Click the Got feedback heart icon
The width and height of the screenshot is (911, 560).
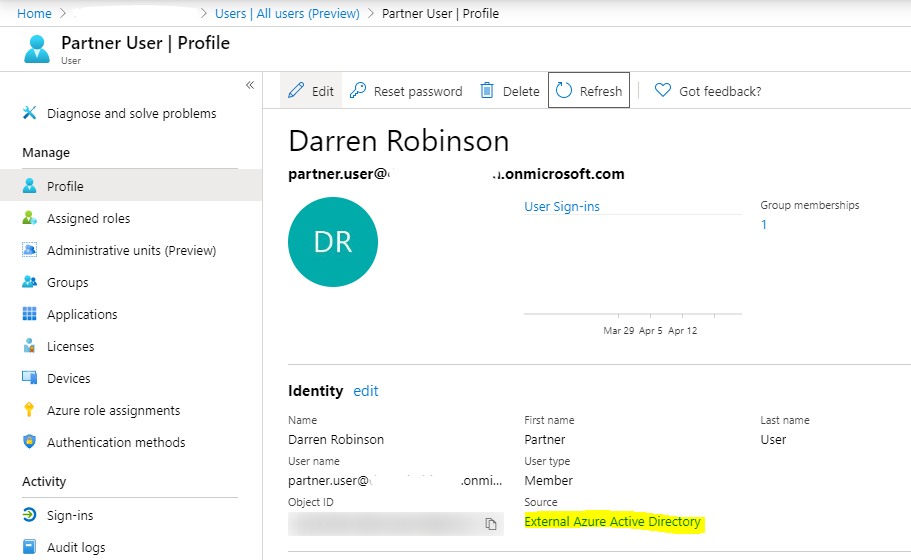pos(662,91)
